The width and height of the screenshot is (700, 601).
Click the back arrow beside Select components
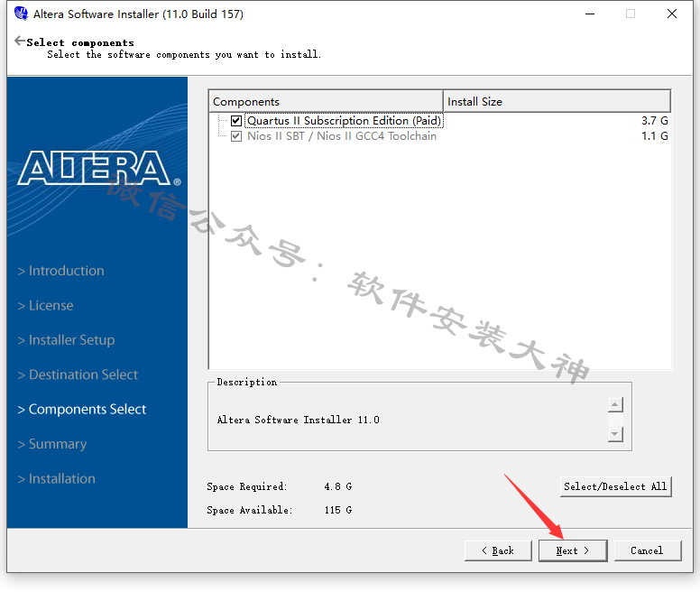(20, 42)
